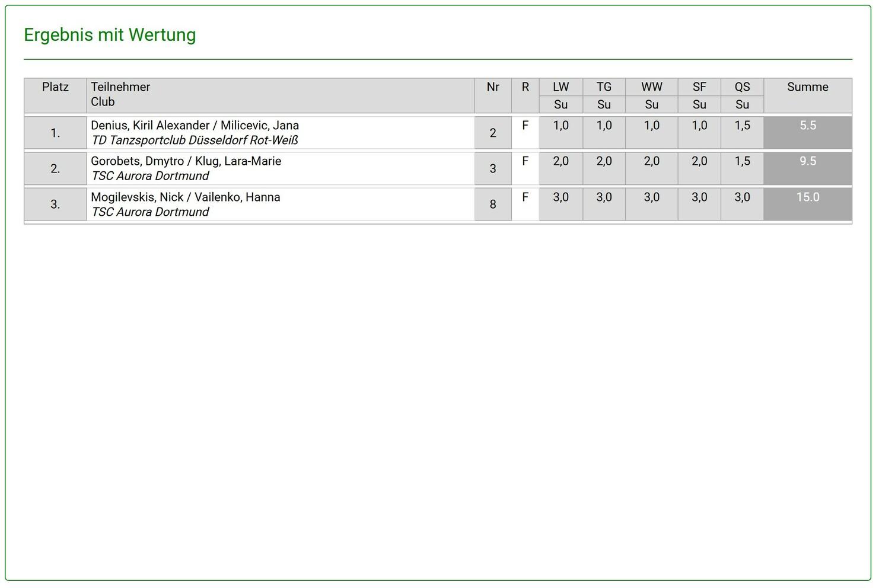Image resolution: width=879 pixels, height=588 pixels.
Task: Click club TD Tanzsportclub Düsseldorf Rot-Weiß
Action: pos(195,140)
